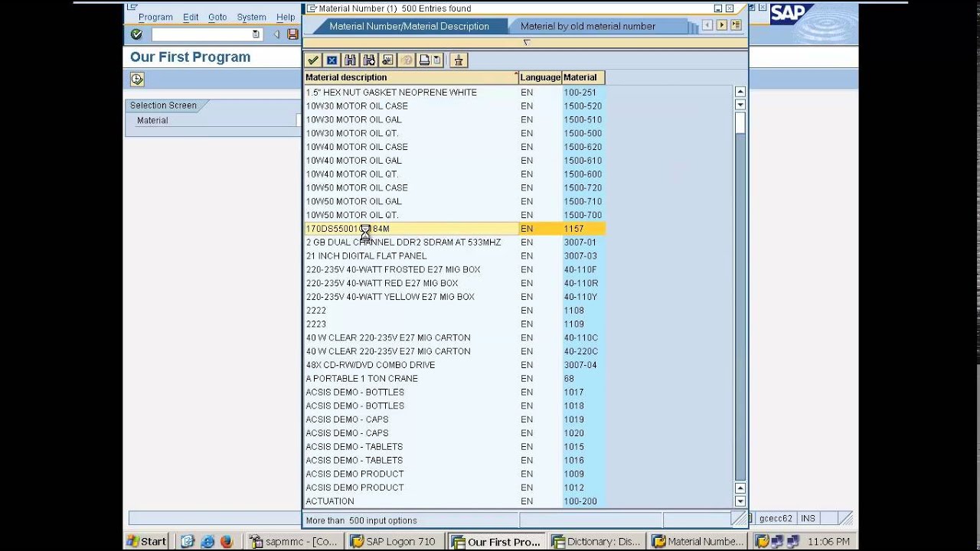
Task: Click the Firefox quick launch icon
Action: click(x=226, y=541)
